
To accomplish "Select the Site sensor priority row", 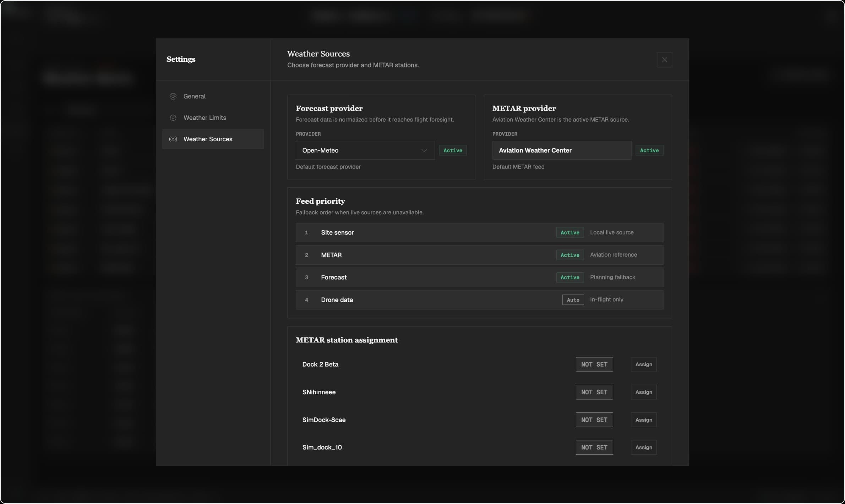I will 479,232.
